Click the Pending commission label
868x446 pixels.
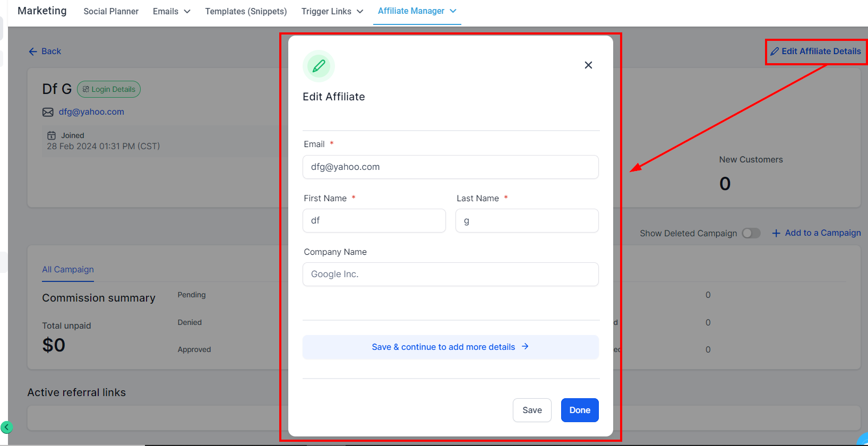tap(192, 295)
